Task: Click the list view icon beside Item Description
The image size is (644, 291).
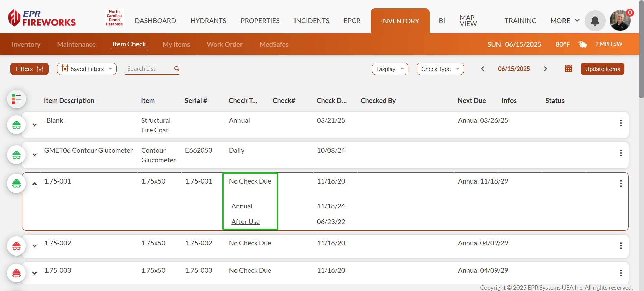Action: [x=16, y=99]
